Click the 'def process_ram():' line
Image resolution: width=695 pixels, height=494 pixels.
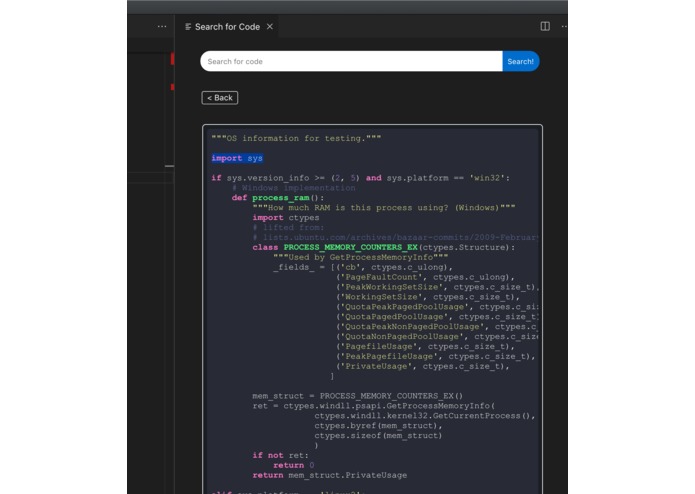tap(278, 198)
